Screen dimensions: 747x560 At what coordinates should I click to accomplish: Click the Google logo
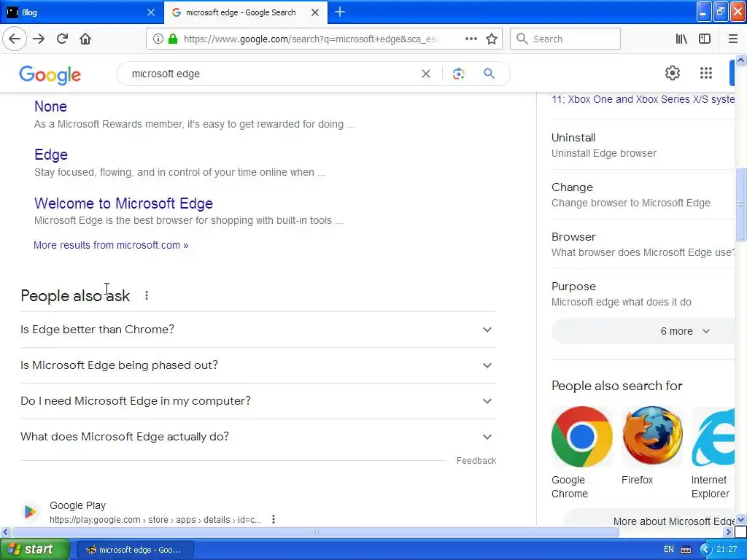(50, 75)
